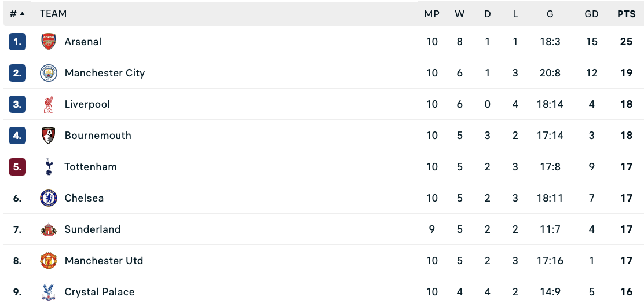Go to Sunderland team name link
This screenshot has width=644, height=307.
(93, 229)
